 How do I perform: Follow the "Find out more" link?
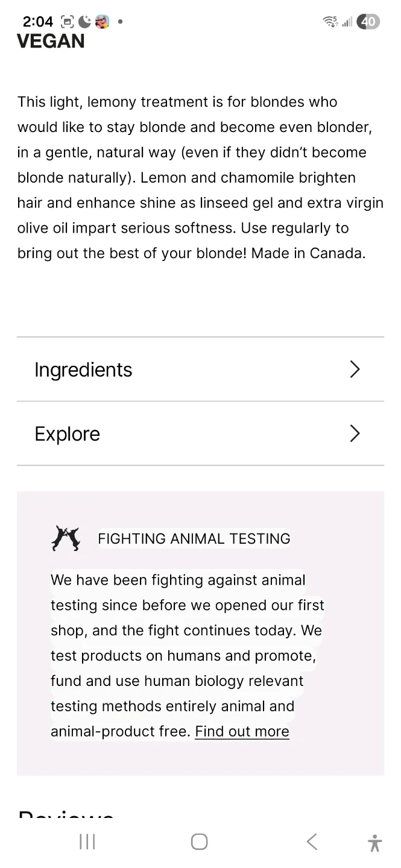click(242, 731)
